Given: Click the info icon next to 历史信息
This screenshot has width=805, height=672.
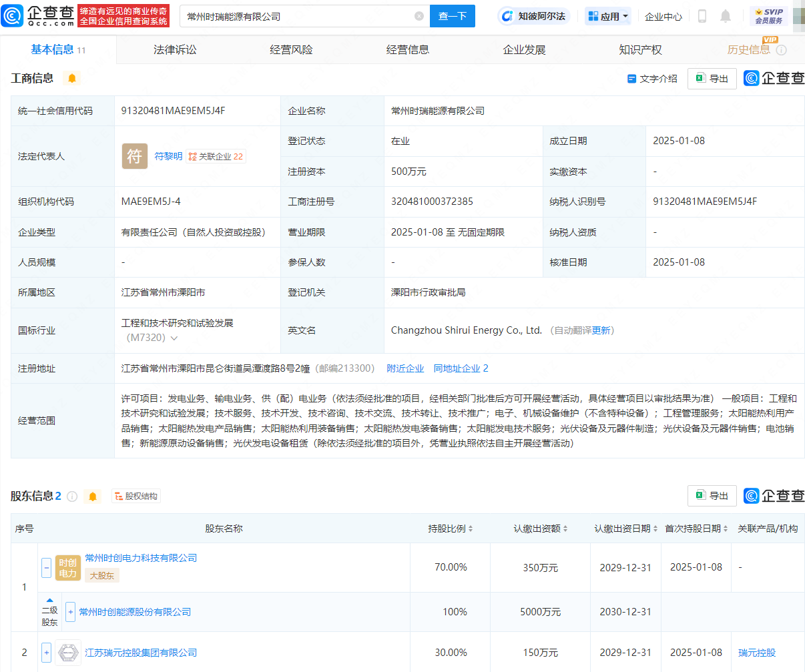Looking at the screenshot, I should tap(782, 50).
